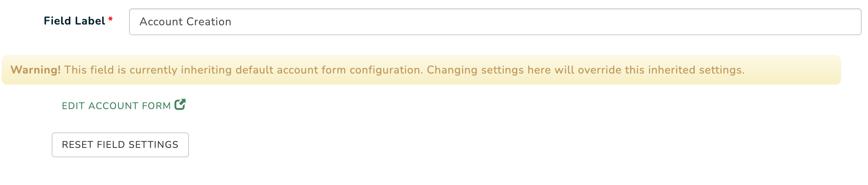The width and height of the screenshot is (868, 185).
Task: Click the 'Account Creation' text inside the input
Action: [185, 22]
